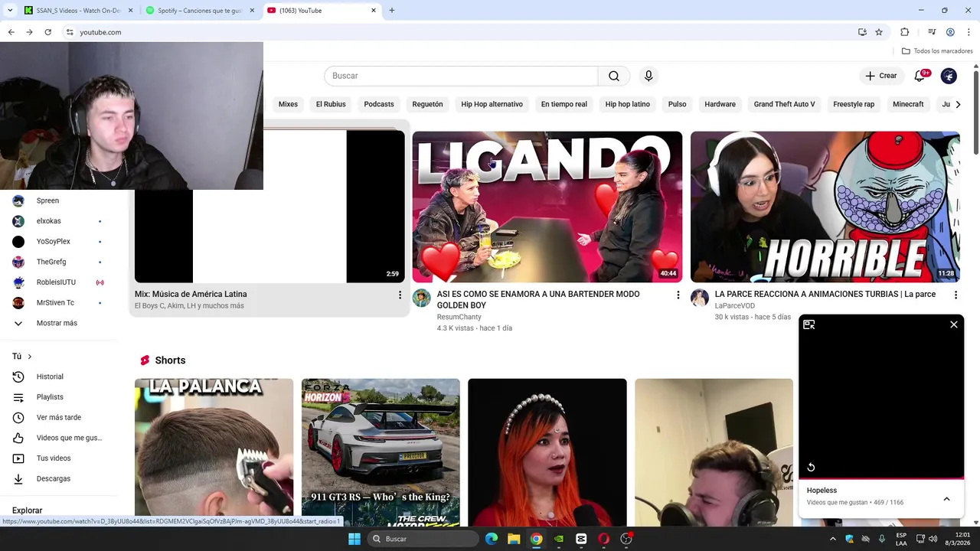This screenshot has width=980, height=551.
Task: Click the LaParceVOD channel avatar
Action: coord(700,298)
